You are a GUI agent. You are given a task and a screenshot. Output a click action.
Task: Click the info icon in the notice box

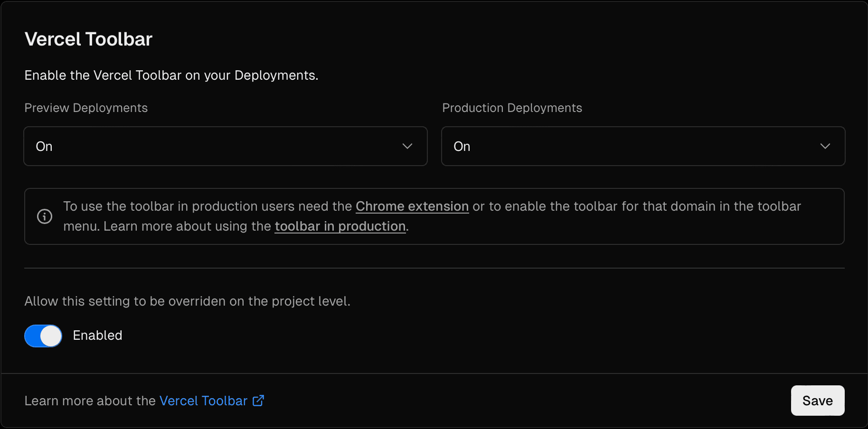[44, 216]
